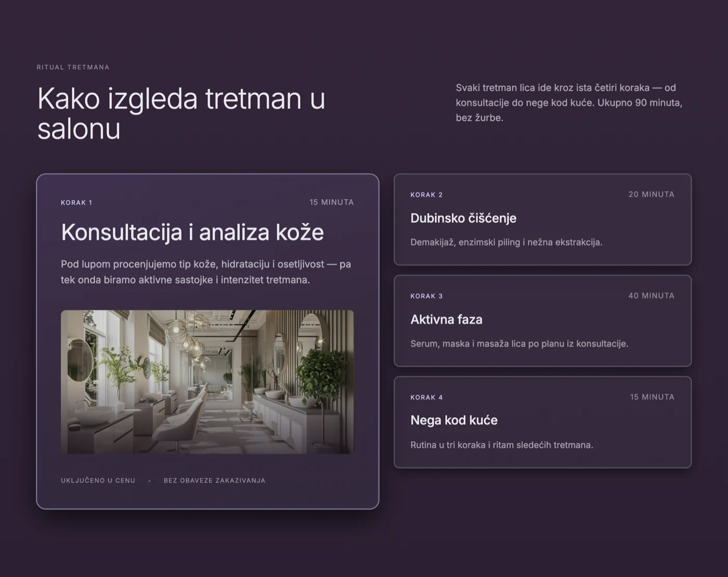Screen dimensions: 728x577
Task: Click the Serum, maska i masaža description
Action: tap(519, 343)
